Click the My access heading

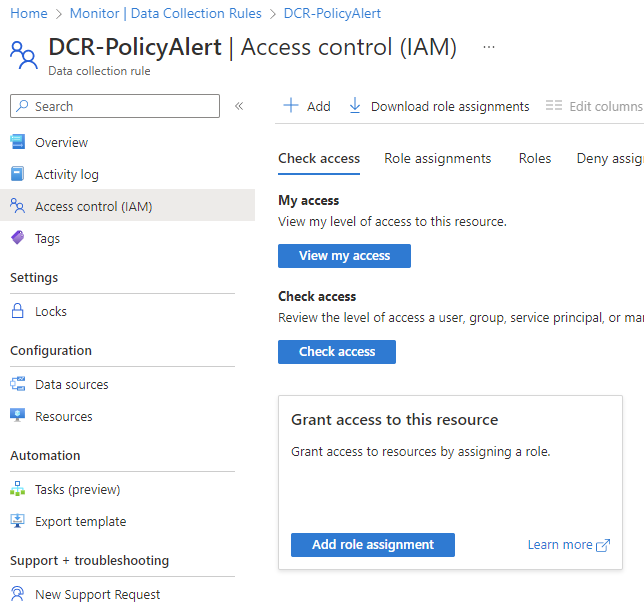pyautogui.click(x=308, y=200)
